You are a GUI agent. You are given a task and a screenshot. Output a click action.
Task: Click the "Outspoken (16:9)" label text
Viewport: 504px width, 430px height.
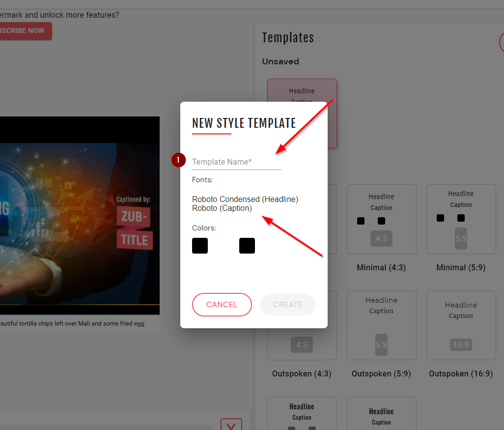click(x=461, y=373)
